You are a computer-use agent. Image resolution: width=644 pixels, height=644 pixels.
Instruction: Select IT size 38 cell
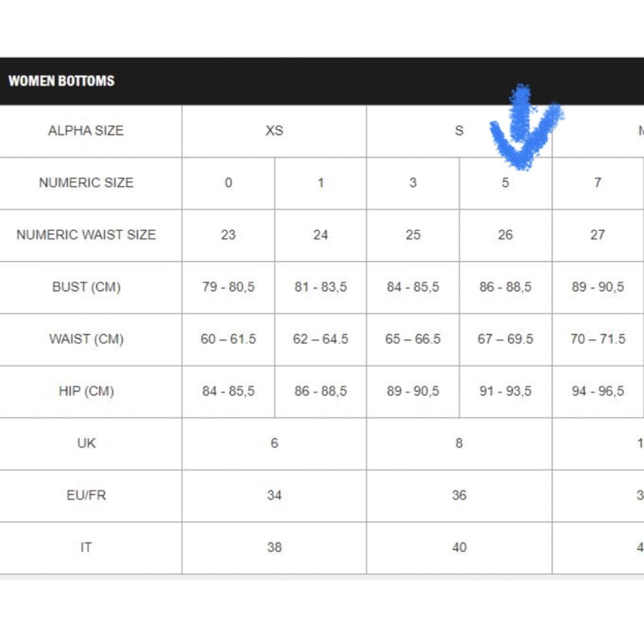(x=274, y=548)
